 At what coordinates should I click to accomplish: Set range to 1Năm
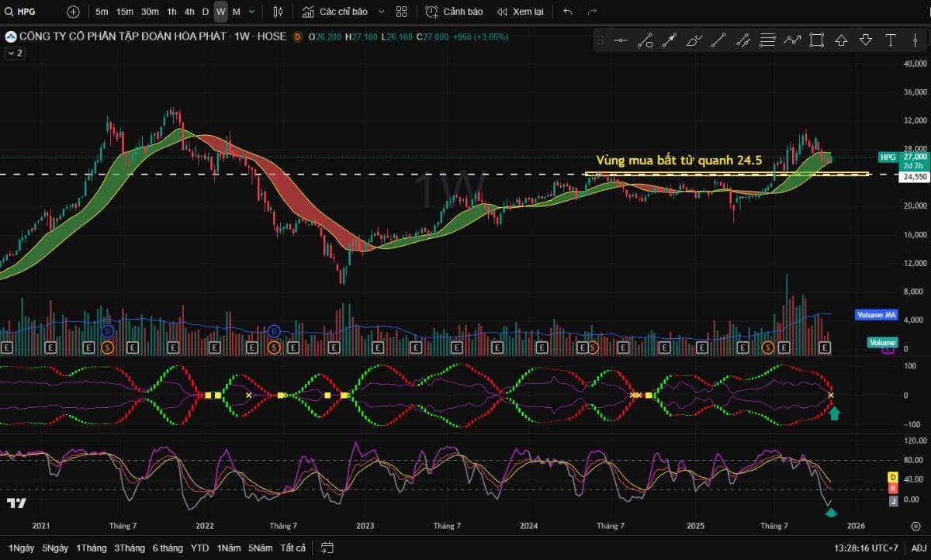[229, 548]
